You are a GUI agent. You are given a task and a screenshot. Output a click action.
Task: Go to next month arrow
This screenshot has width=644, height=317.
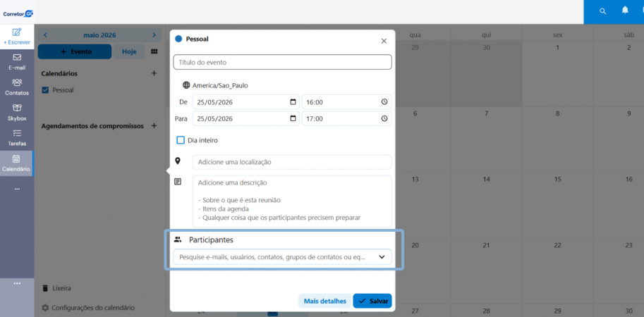point(154,35)
